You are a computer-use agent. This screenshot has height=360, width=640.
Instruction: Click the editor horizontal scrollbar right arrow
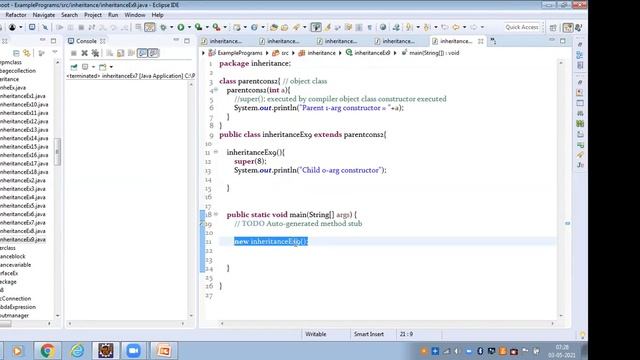[x=552, y=324]
